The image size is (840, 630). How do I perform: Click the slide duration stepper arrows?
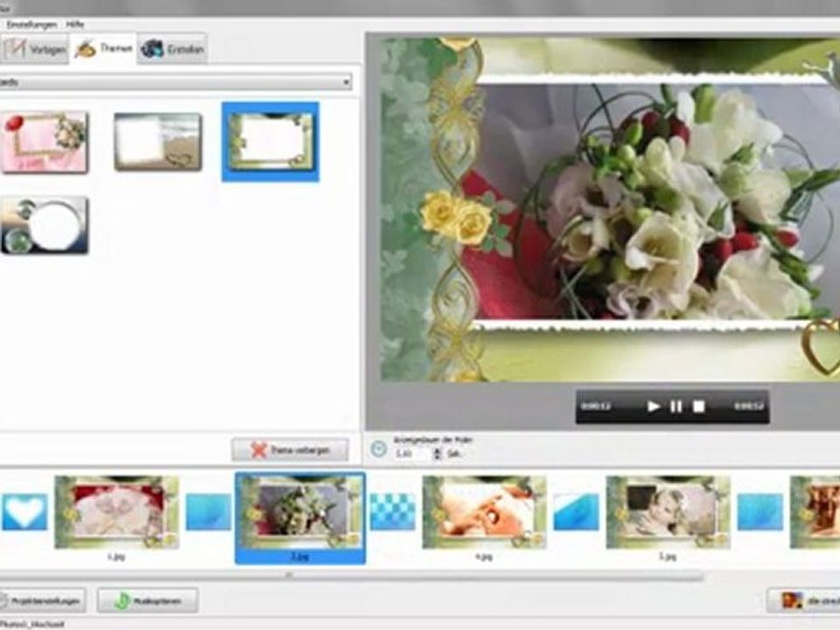[x=437, y=454]
